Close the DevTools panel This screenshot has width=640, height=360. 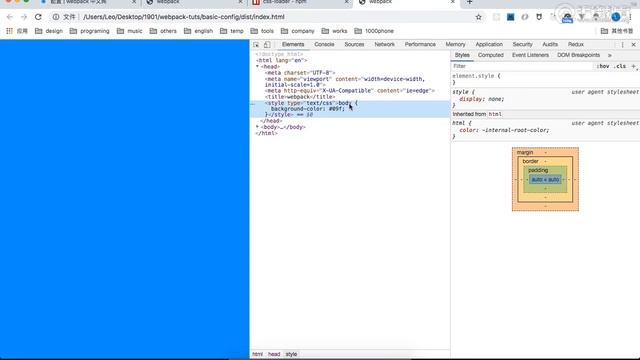pyautogui.click(x=633, y=44)
